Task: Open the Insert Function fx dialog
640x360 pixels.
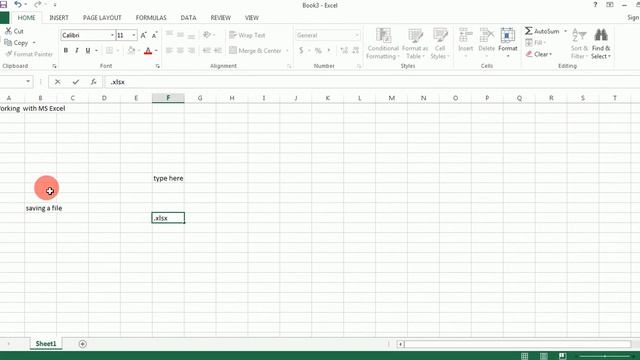Action: coord(93,82)
